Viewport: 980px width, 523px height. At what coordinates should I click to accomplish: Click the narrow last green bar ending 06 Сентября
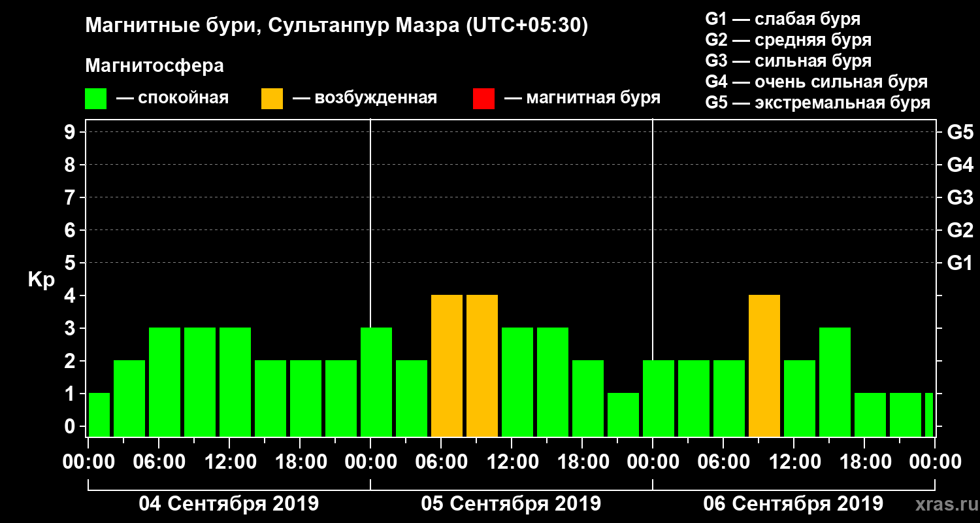point(929,414)
